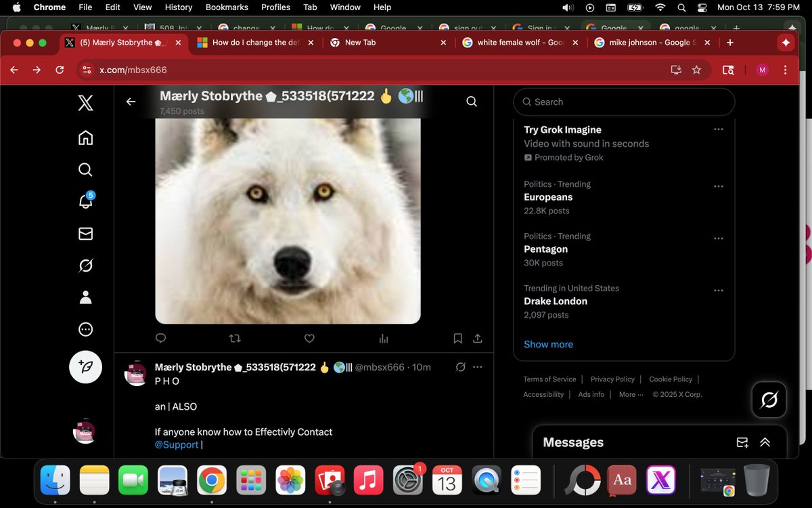Open options for Try Grok Imagine promo
The height and width of the screenshot is (508, 812).
click(x=719, y=129)
